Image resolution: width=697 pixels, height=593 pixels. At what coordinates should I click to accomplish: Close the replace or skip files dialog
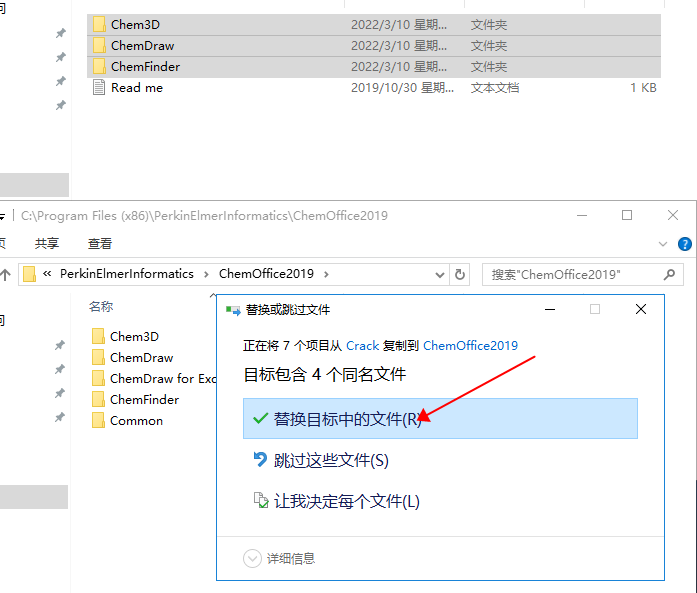point(641,309)
